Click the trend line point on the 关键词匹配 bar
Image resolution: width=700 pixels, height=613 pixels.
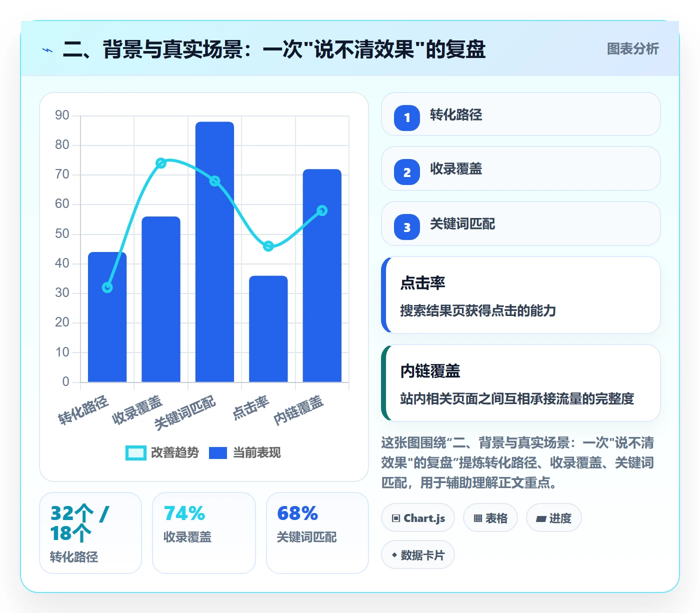pos(214,181)
